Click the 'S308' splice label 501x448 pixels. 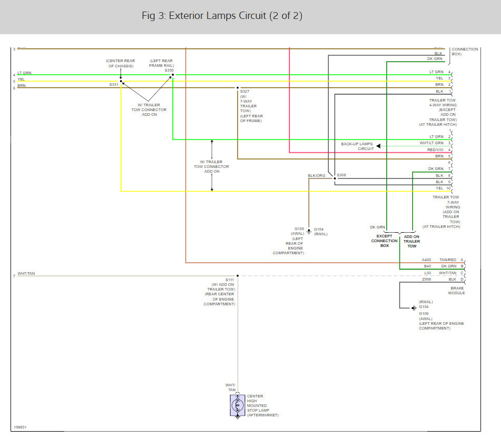click(341, 175)
